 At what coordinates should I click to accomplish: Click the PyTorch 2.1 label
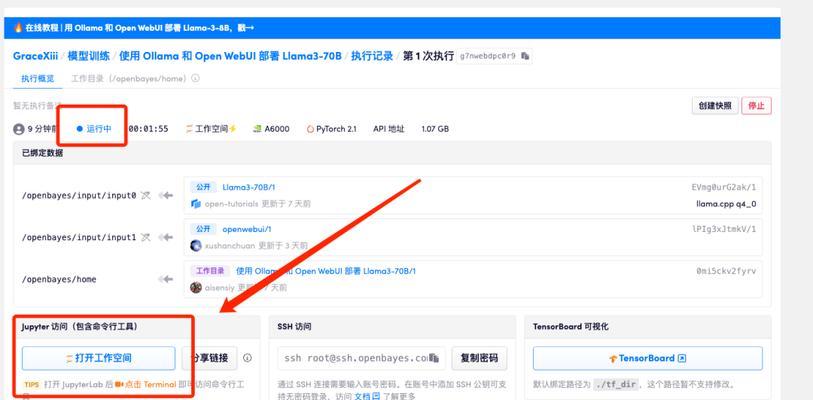coord(336,129)
